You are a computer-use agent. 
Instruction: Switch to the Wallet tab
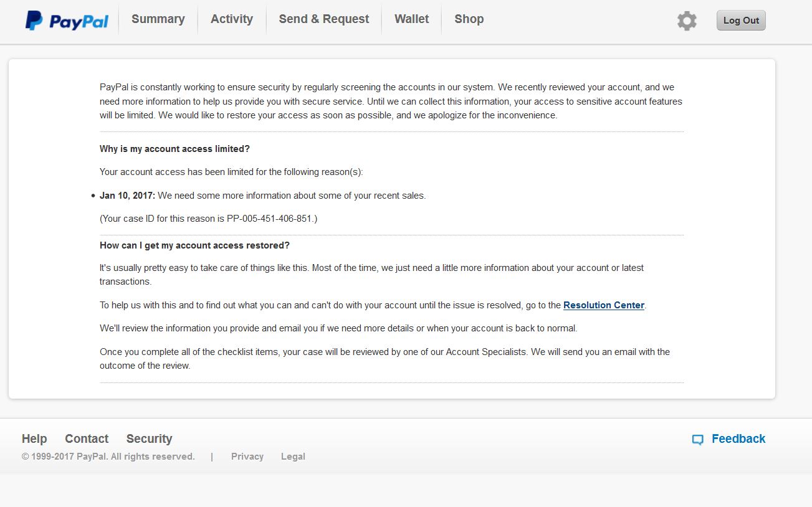412,19
